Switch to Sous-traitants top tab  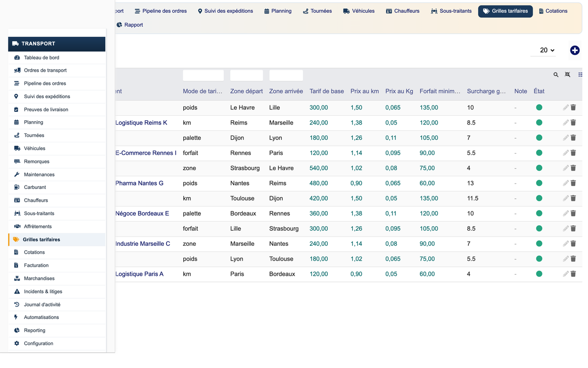tap(451, 11)
